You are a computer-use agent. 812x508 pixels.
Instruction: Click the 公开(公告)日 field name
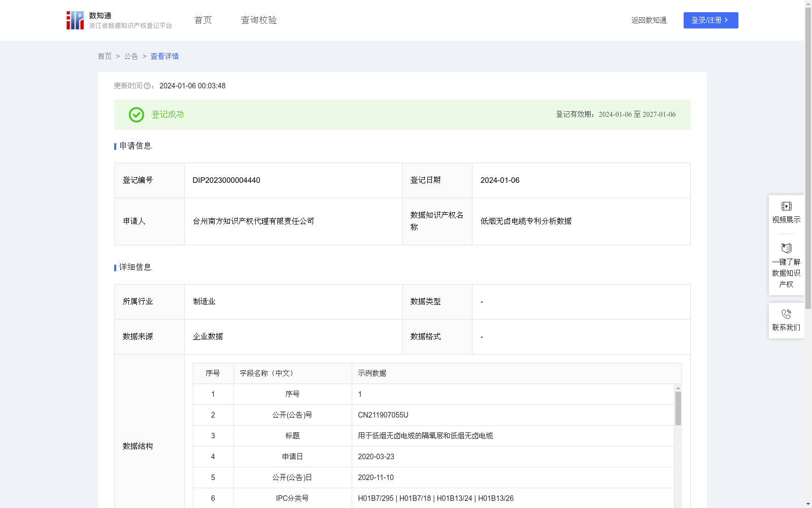[292, 478]
